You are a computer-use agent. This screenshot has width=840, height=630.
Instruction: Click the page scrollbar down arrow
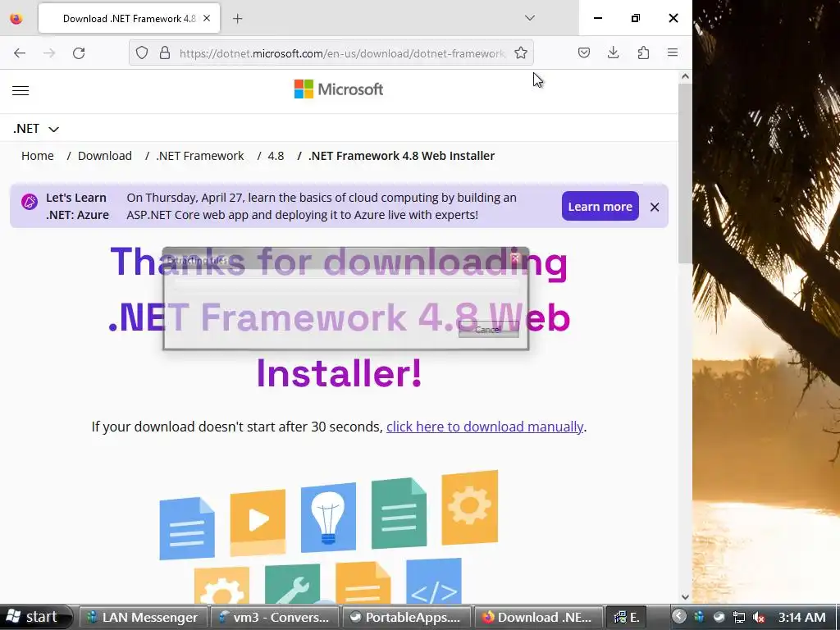(685, 597)
